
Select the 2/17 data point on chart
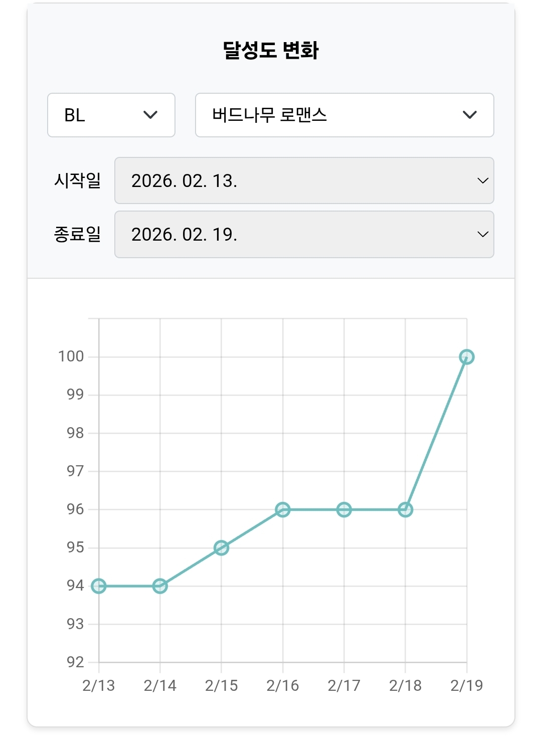coord(344,509)
